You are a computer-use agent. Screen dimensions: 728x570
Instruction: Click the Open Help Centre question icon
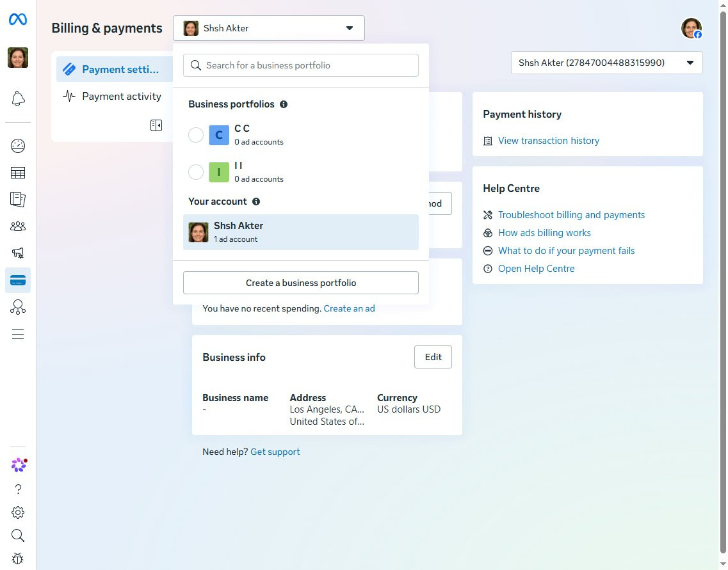(x=487, y=269)
